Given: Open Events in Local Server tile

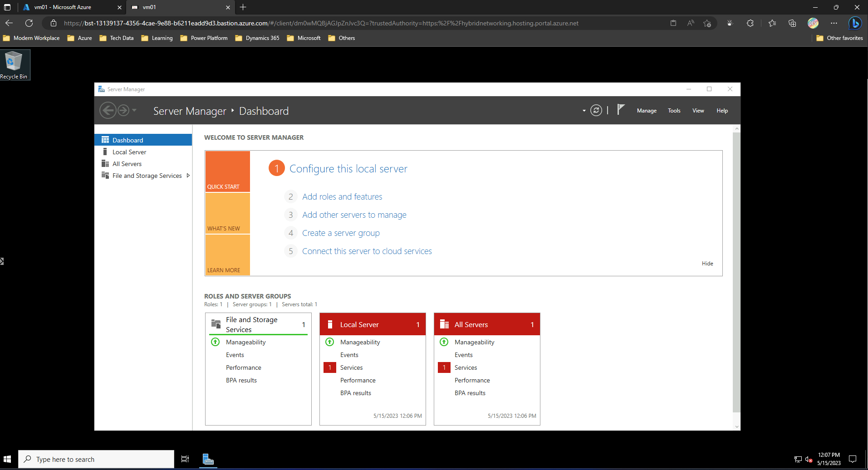Looking at the screenshot, I should [349, 355].
